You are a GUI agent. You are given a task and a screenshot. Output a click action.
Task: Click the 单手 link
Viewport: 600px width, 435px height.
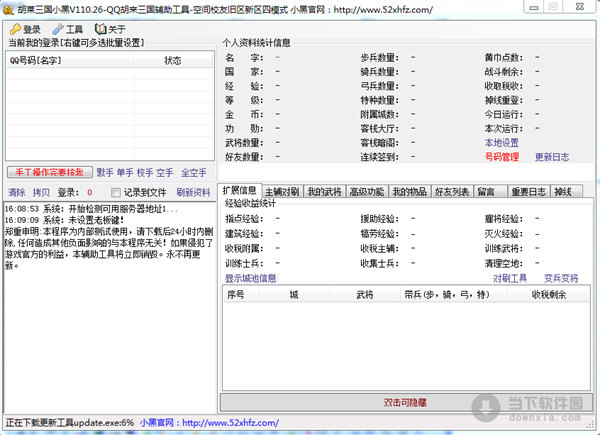point(125,173)
